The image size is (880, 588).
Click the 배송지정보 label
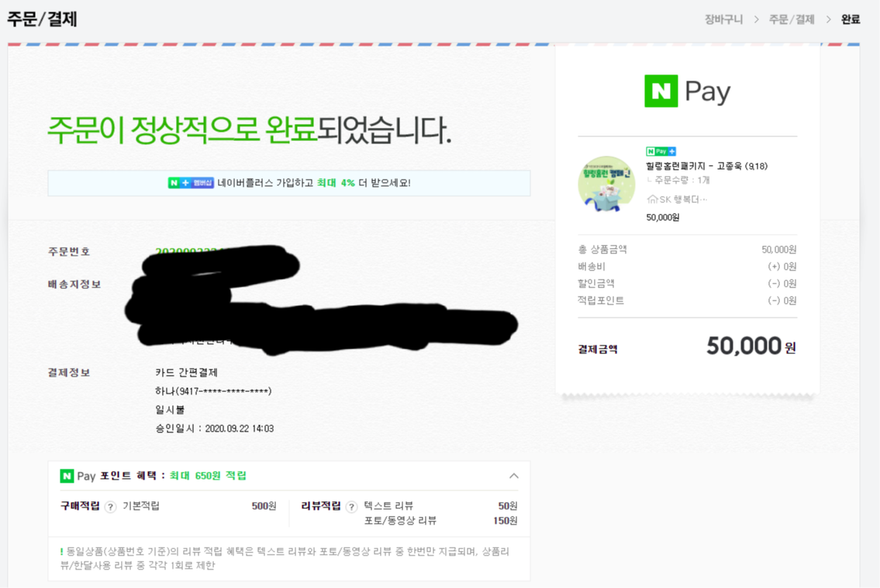[74, 284]
